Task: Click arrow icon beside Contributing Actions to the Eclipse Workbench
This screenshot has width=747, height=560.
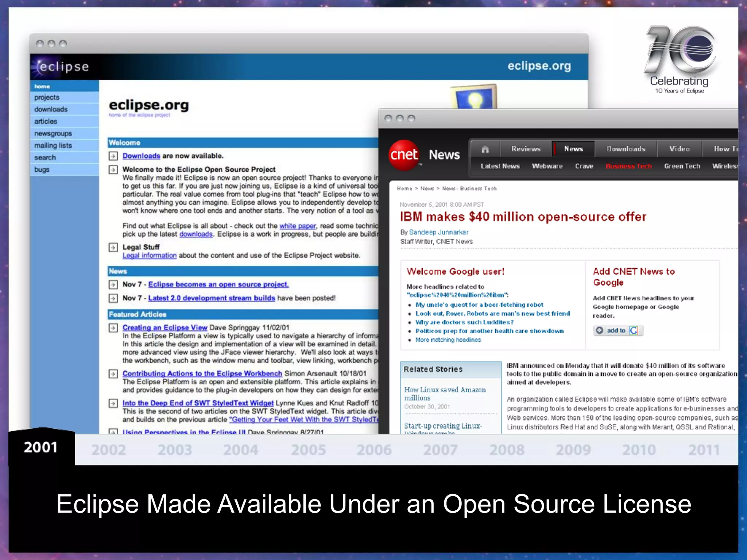Action: (x=113, y=374)
